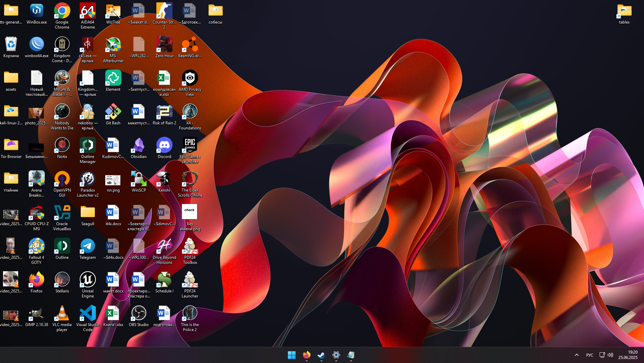Open the Windows Start menu
The image size is (644, 363).
click(292, 355)
